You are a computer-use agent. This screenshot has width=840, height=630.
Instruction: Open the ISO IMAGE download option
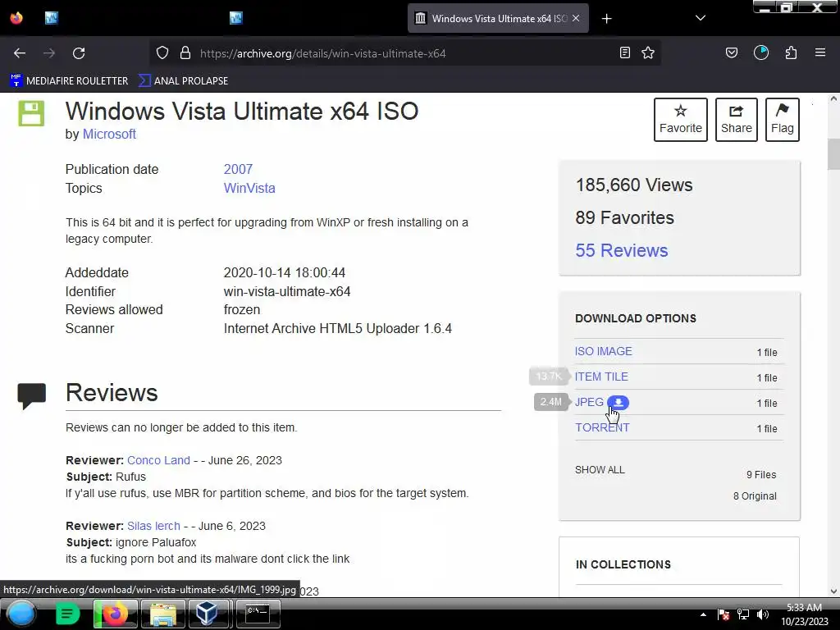coord(603,351)
